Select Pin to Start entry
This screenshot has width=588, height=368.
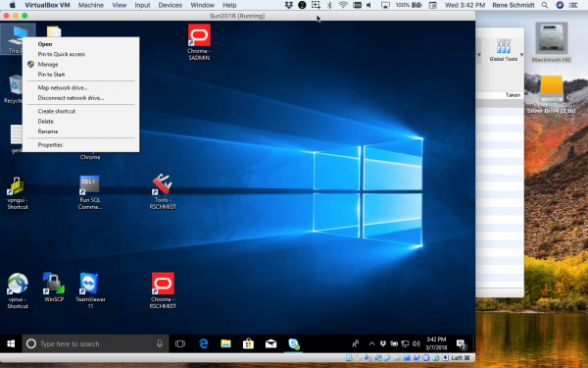coord(51,75)
